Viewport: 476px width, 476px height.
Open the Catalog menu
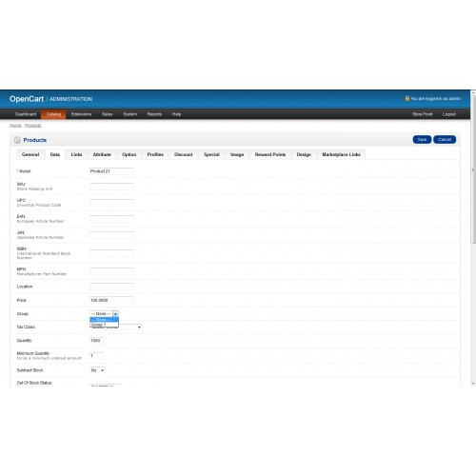pos(53,114)
